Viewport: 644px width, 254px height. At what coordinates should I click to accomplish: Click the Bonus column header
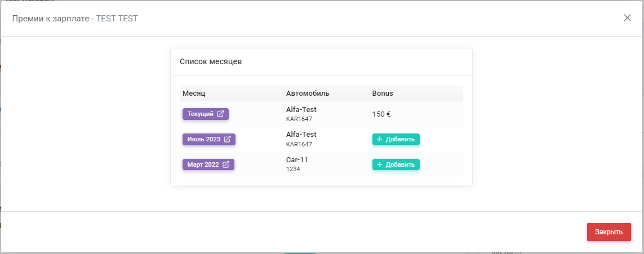click(x=383, y=93)
